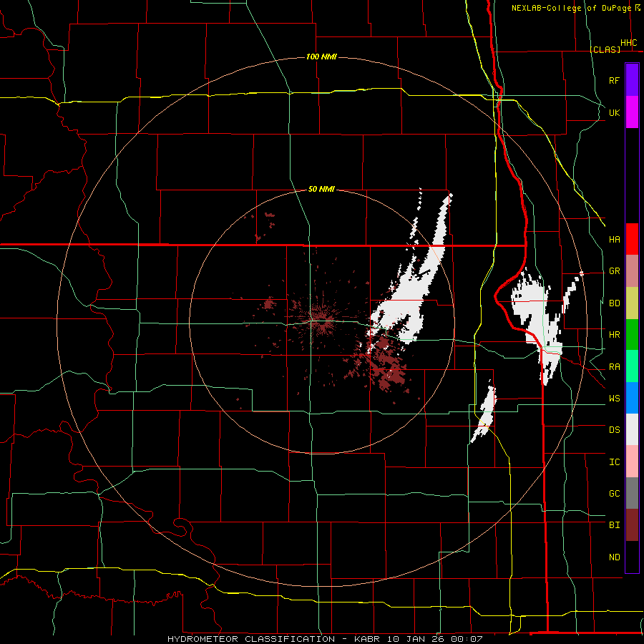Click the UK magenta color swatch
The height and width of the screenshot is (644, 644).
pyautogui.click(x=632, y=112)
